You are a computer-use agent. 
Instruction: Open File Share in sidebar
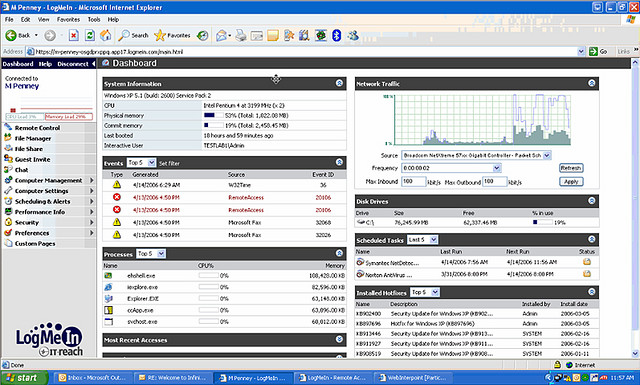coord(29,149)
